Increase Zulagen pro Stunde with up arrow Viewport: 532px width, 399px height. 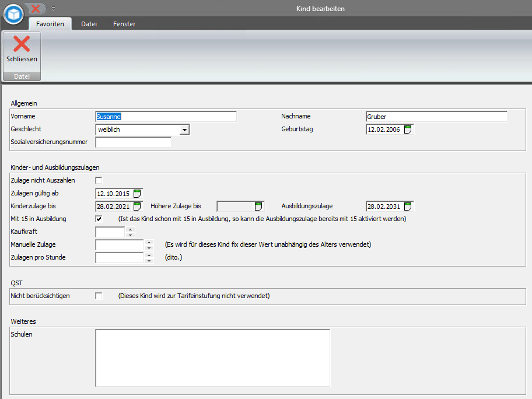(x=149, y=255)
